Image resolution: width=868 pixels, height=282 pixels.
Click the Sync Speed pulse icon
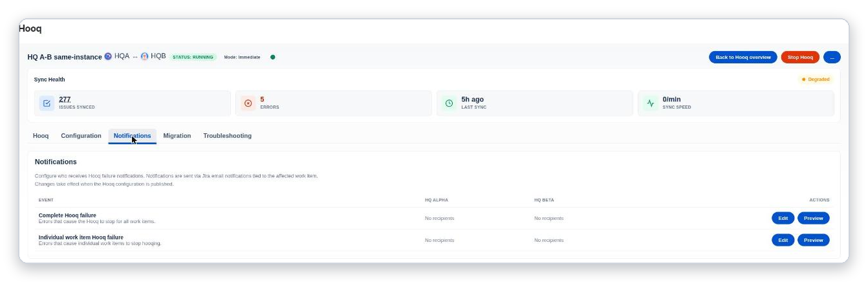click(650, 103)
